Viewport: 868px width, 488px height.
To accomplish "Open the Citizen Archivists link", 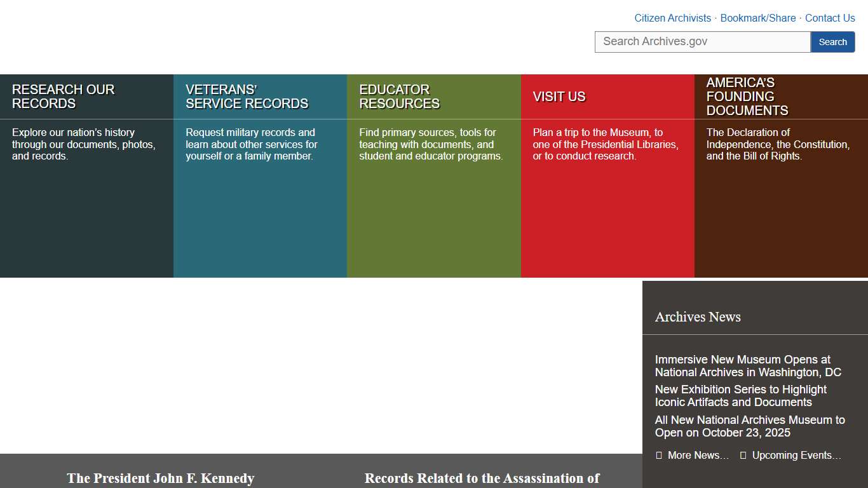I will [672, 18].
